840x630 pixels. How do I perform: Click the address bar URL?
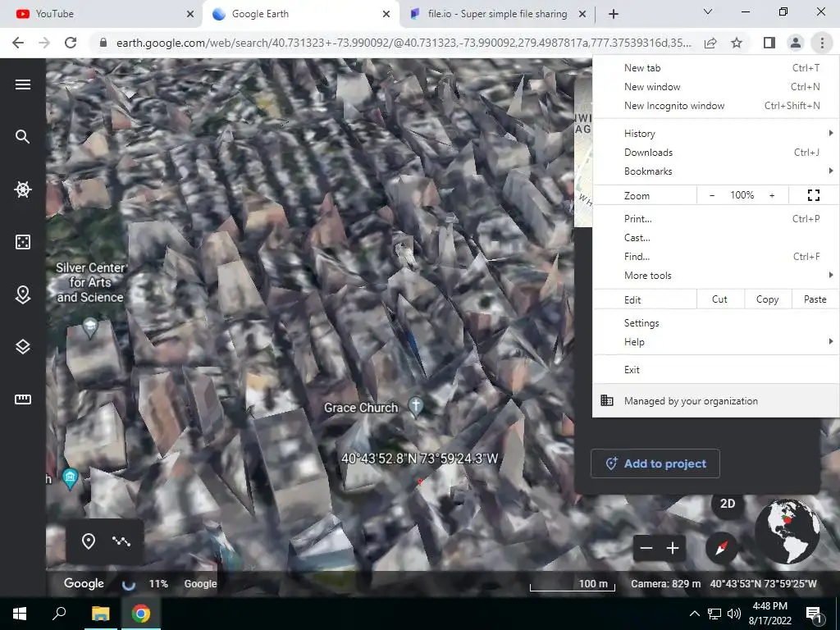click(x=404, y=43)
